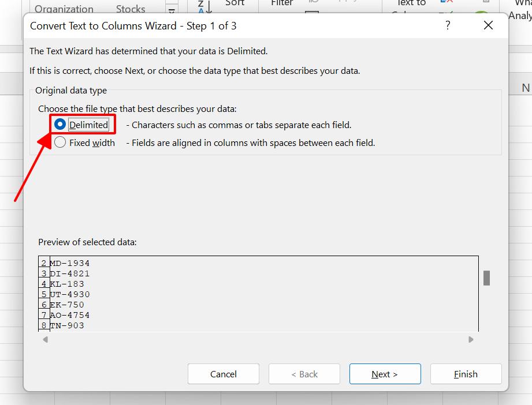Select preview row AO-4754
The width and height of the screenshot is (532, 405).
tap(69, 315)
